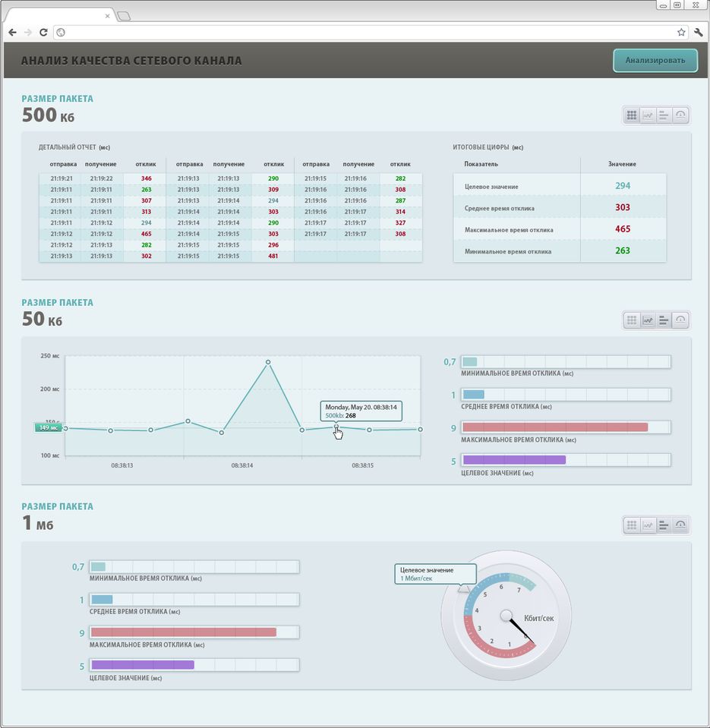Click the 'Значение' column header

(622, 164)
